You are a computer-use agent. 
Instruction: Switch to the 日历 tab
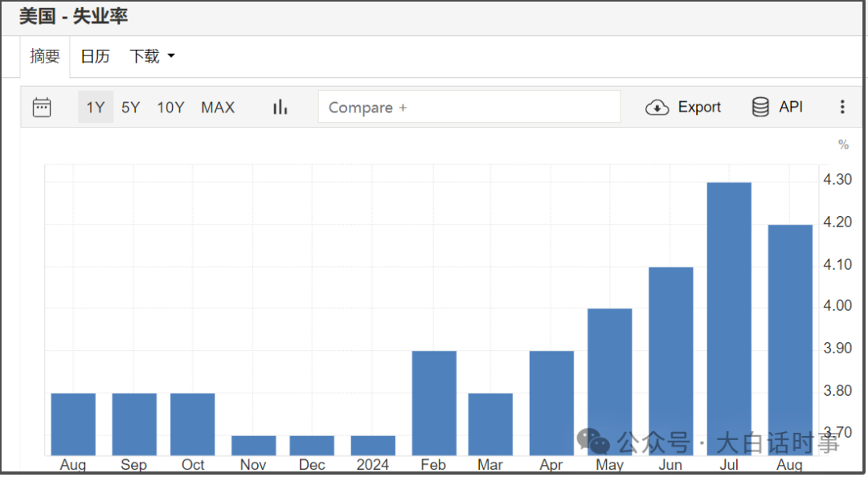point(95,56)
